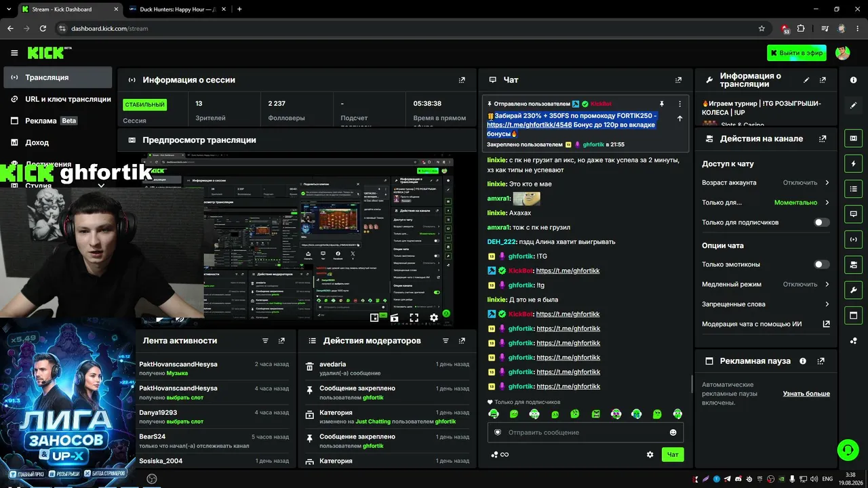Screen dimensions: 868x488
Task: Open Модерация чата с помощью ИИ link
Action: tap(766, 324)
